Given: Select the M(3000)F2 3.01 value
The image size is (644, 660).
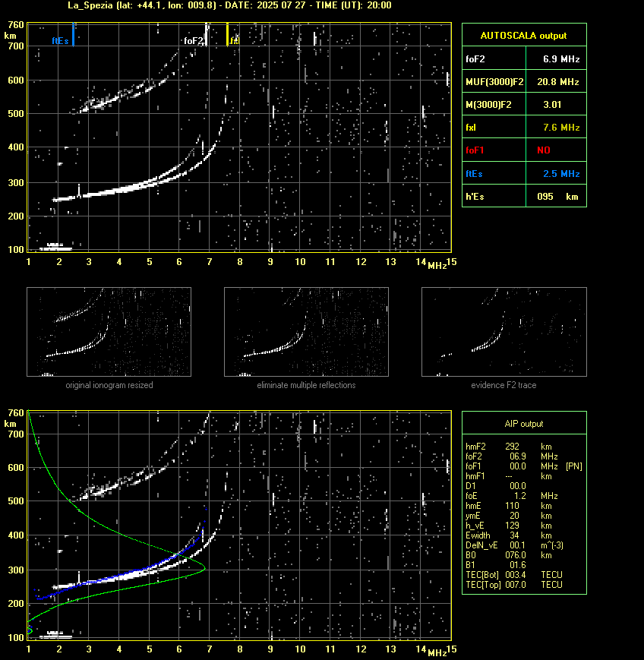Looking at the screenshot, I should point(552,104).
